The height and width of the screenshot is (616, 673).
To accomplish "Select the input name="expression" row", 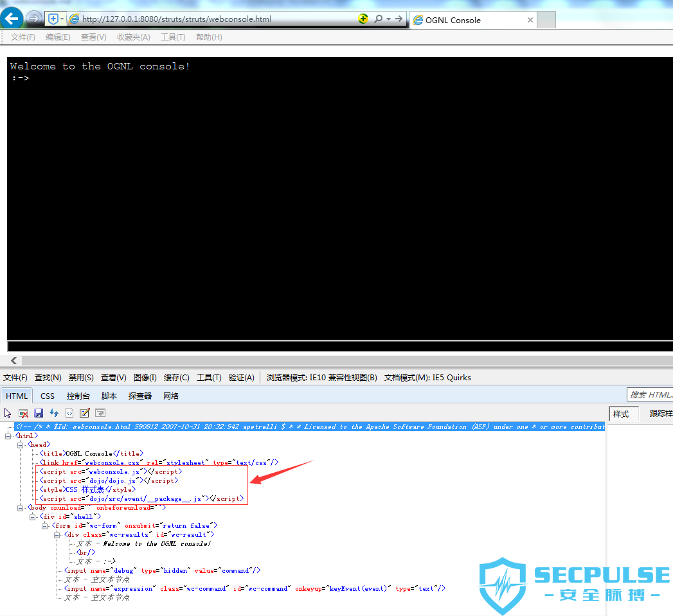I will click(x=255, y=589).
